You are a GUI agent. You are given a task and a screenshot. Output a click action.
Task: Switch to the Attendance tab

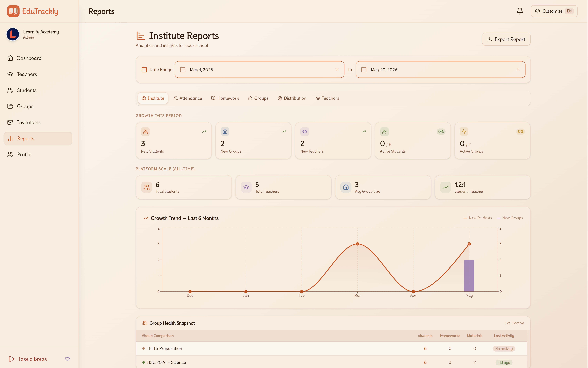point(188,98)
